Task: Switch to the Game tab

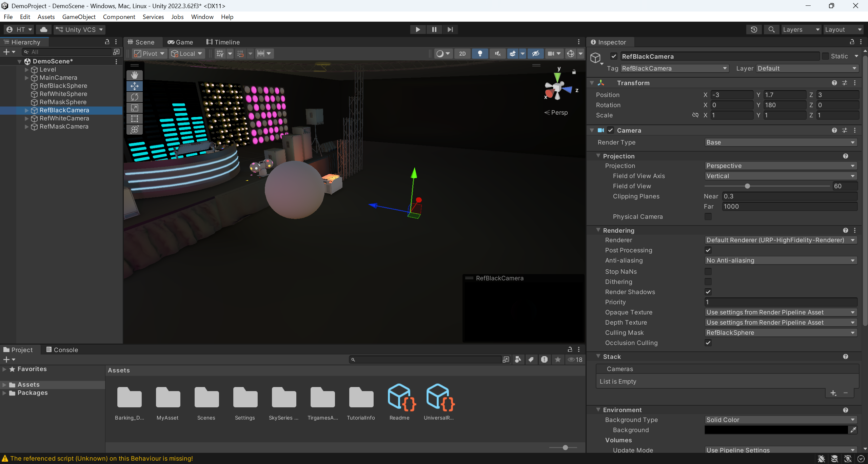Action: (x=180, y=42)
